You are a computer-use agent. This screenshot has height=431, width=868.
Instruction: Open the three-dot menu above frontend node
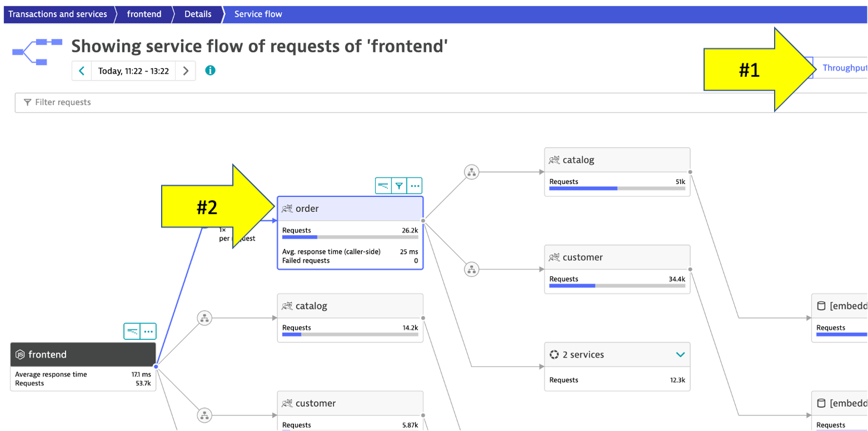(x=148, y=331)
